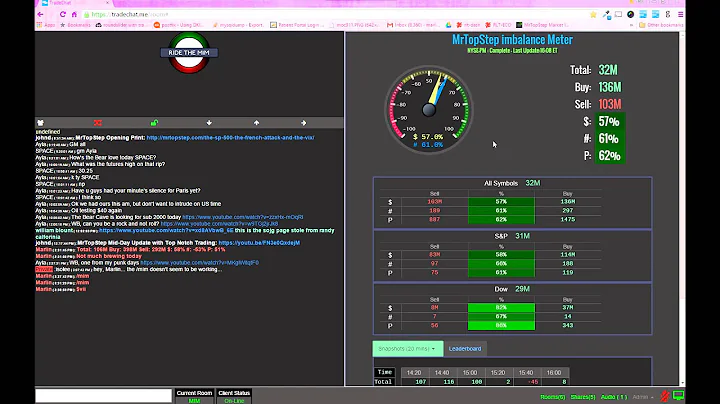Image resolution: width=720 pixels, height=404 pixels.
Task: Open Ayla's punk days youtube link
Action: pos(199,263)
